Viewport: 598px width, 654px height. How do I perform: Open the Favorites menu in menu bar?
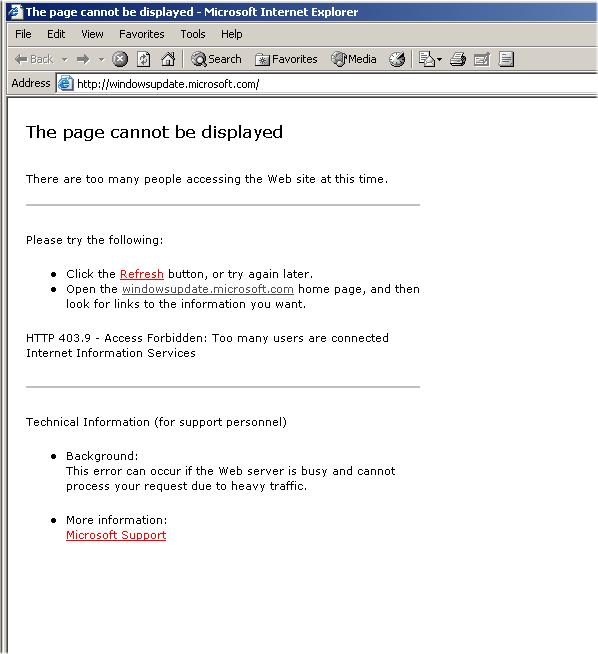click(x=141, y=34)
